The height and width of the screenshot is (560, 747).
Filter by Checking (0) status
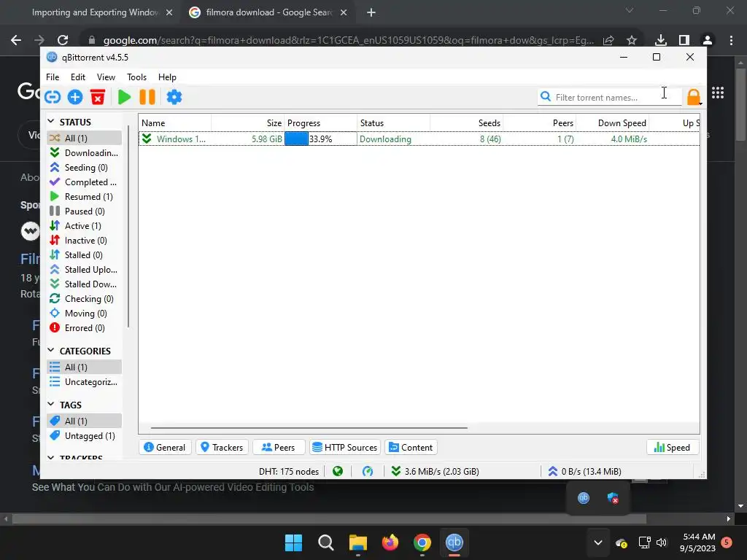(85, 299)
